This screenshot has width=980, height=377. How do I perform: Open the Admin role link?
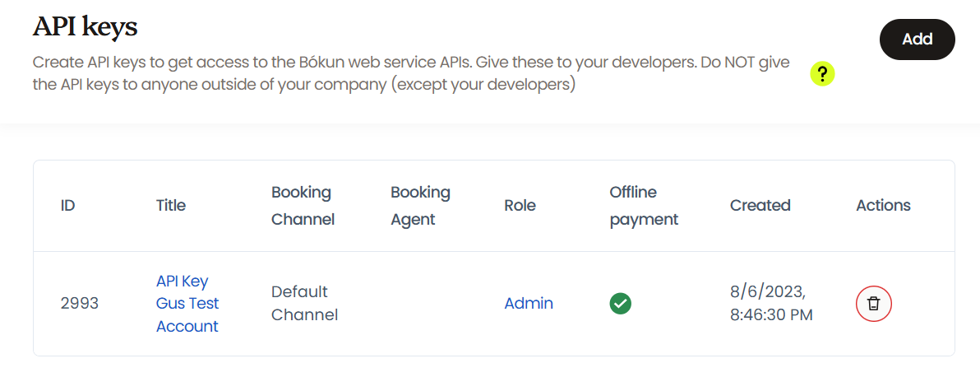[529, 304]
